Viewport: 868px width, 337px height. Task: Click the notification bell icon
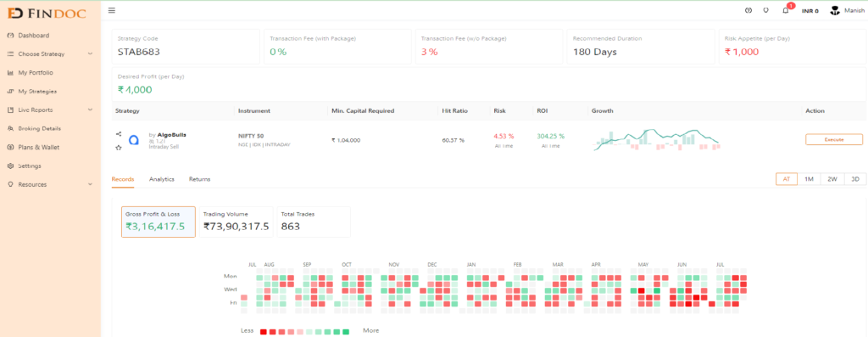pyautogui.click(x=785, y=10)
